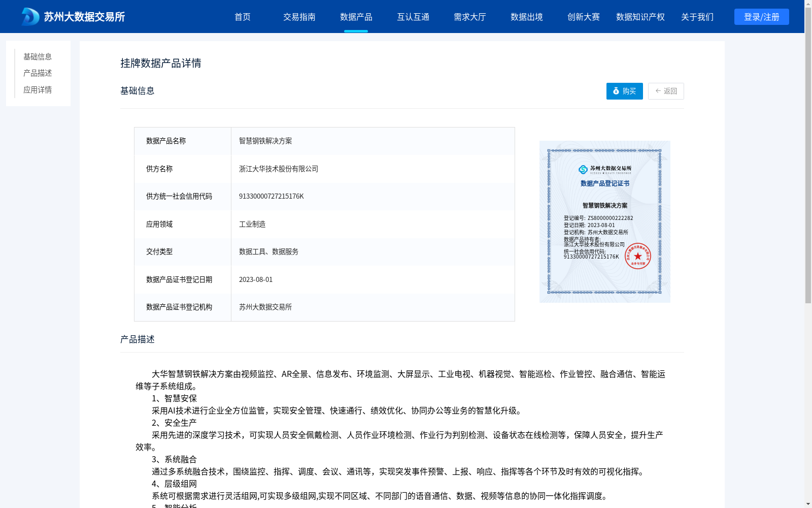Screen dimensions: 812x508
Task: Open the 数据知识产权 menu item
Action: 640,17
